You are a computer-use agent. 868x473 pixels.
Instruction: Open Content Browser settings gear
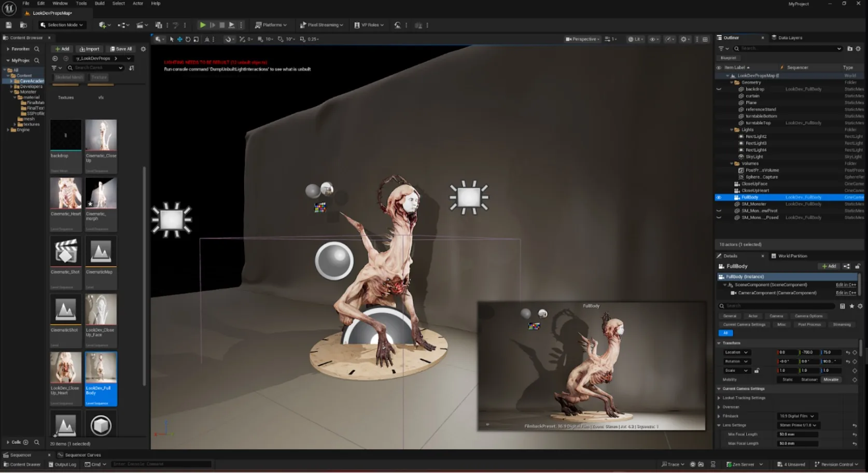pyautogui.click(x=144, y=49)
